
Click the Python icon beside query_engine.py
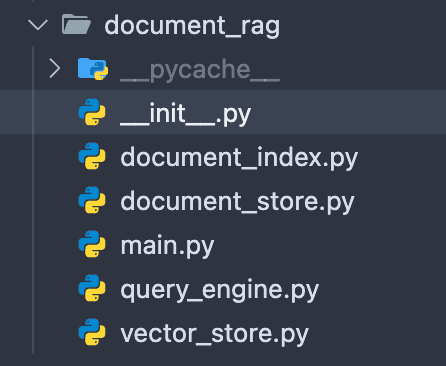click(x=92, y=288)
